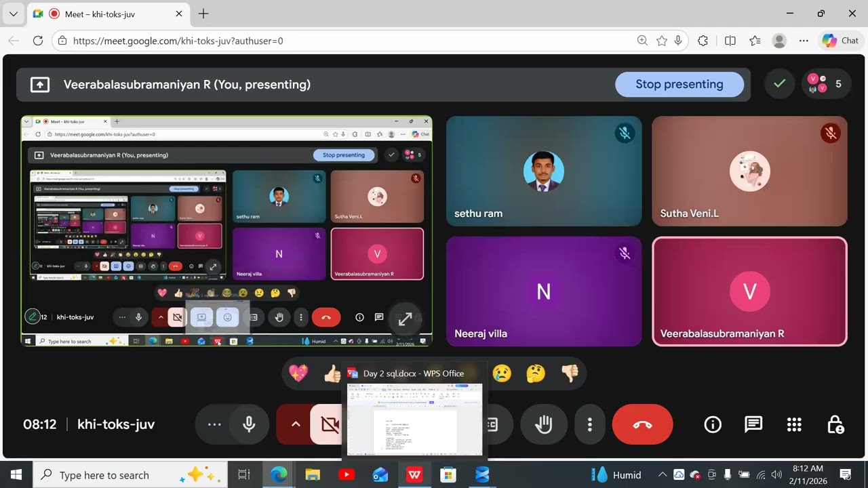This screenshot has width=868, height=488.
Task: Expand camera settings with the up arrow
Action: (x=295, y=425)
